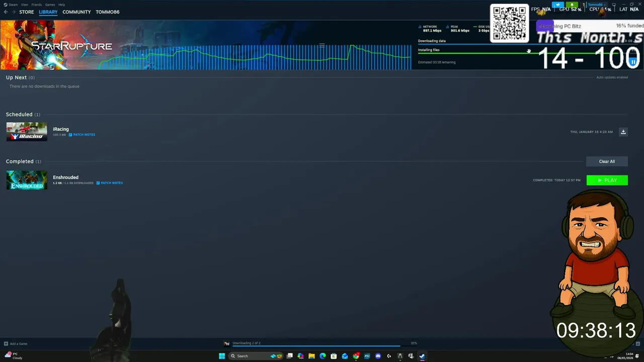Click the Installing files progress bar

point(528,53)
